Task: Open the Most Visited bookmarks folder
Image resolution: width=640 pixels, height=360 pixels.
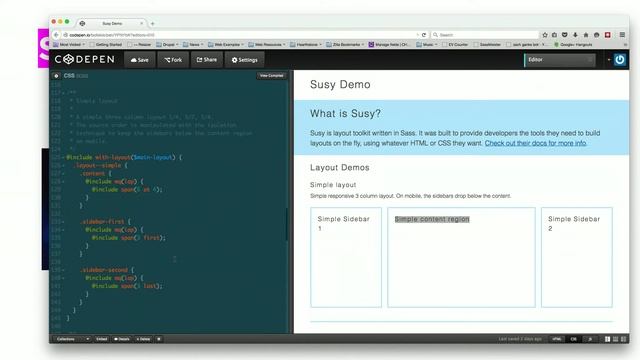Action: (69, 44)
